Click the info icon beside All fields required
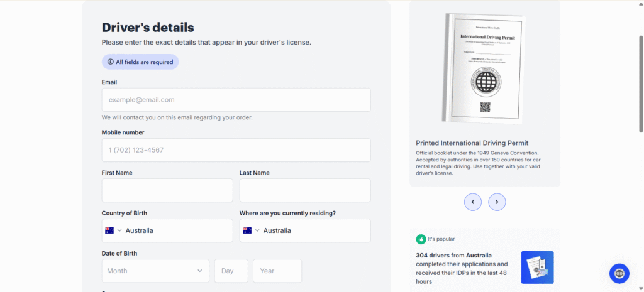The width and height of the screenshot is (644, 292). tap(110, 62)
